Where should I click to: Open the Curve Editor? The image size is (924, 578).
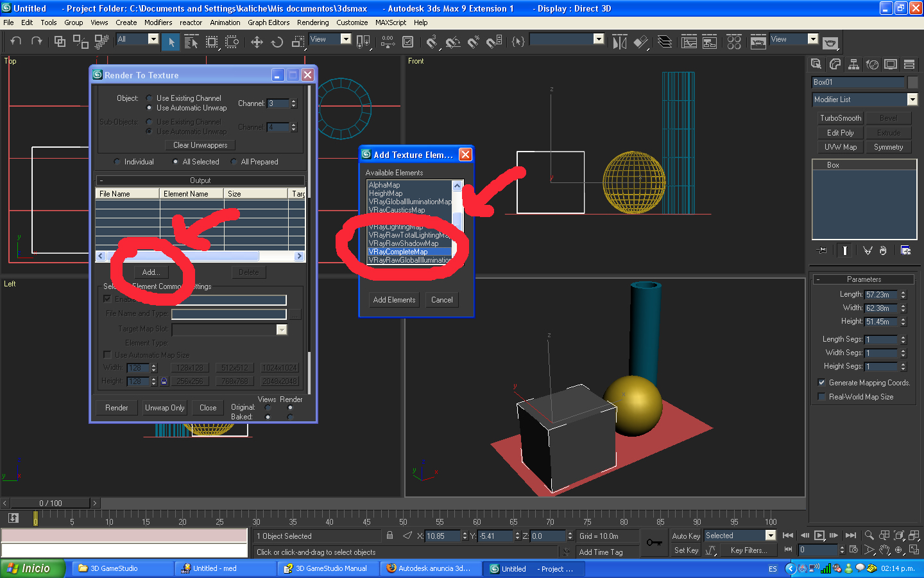(x=689, y=42)
